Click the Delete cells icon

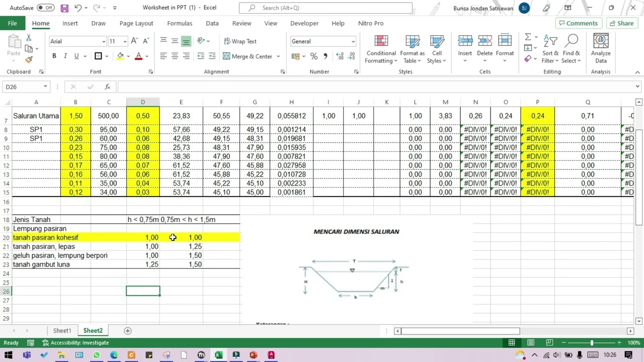coord(485,41)
